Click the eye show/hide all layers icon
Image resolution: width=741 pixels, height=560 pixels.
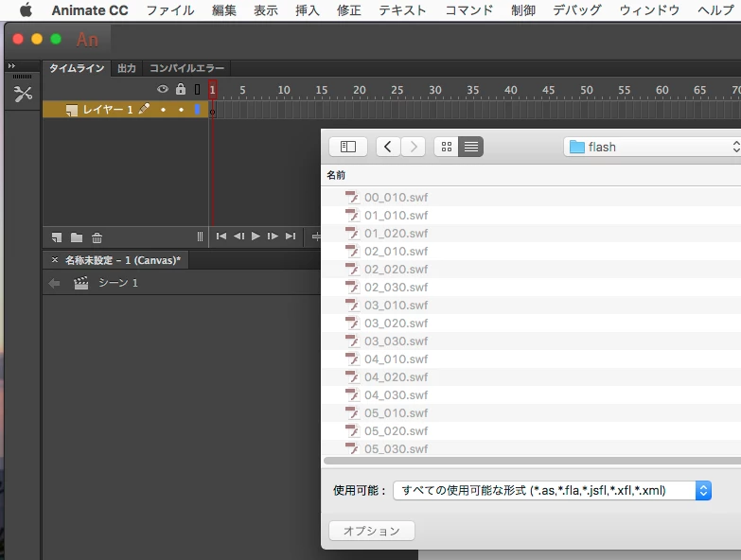point(163,89)
